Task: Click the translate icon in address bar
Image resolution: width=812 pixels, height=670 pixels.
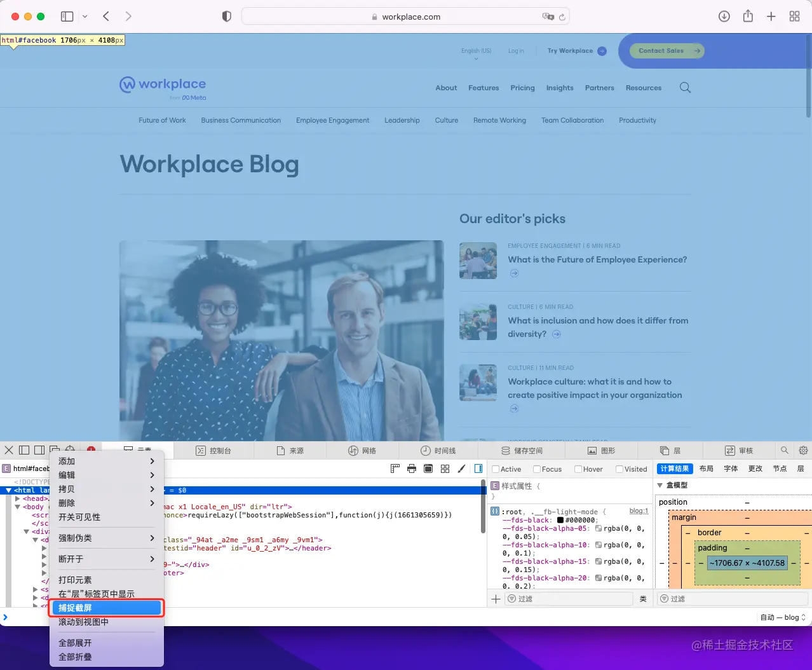Action: point(548,17)
